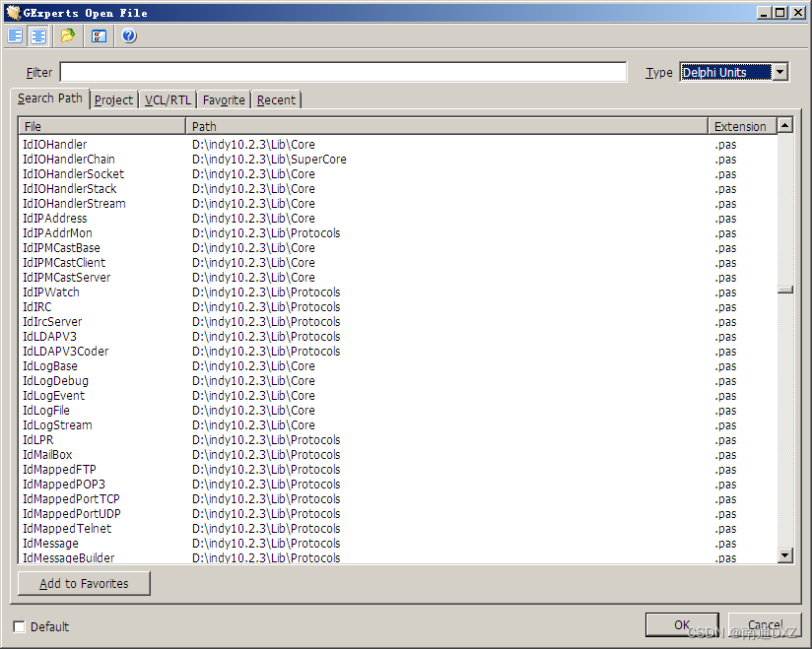Select the IdMessage unit
The width and height of the screenshot is (812, 649).
tap(398, 543)
